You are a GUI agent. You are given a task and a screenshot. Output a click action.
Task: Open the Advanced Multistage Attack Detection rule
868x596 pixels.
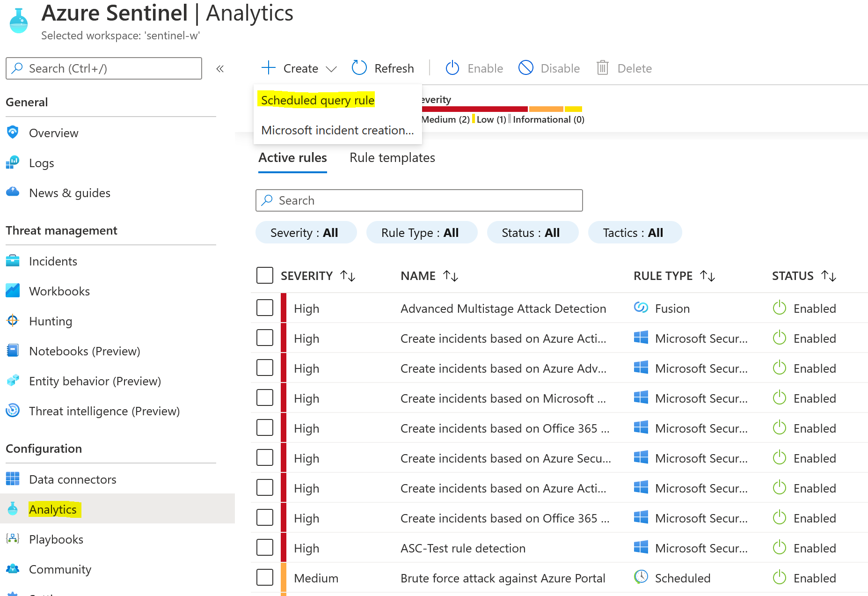(x=503, y=308)
